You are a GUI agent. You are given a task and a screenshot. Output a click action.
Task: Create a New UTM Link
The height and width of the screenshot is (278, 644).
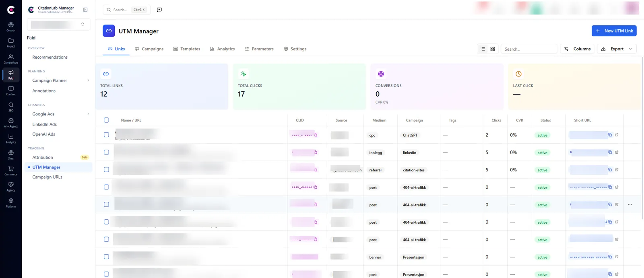(614, 31)
